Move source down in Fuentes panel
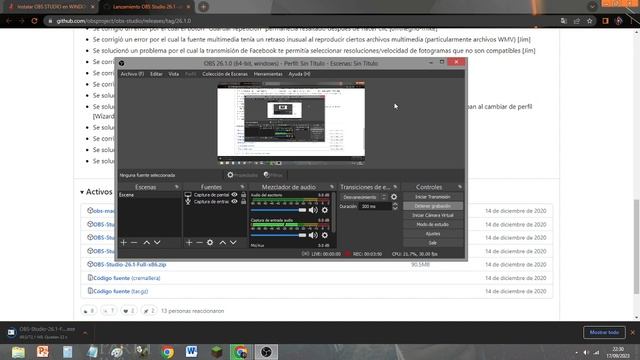Viewport: 640px width, 360px height. click(233, 242)
